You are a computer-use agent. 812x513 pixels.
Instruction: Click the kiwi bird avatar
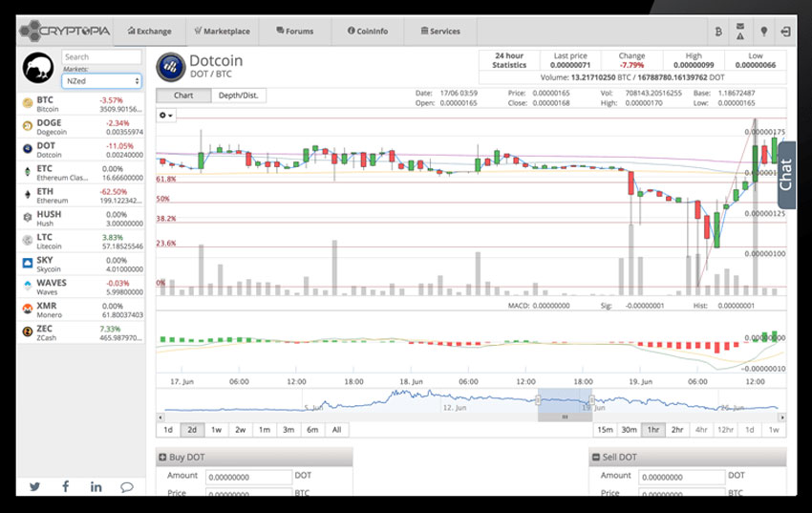tap(38, 68)
